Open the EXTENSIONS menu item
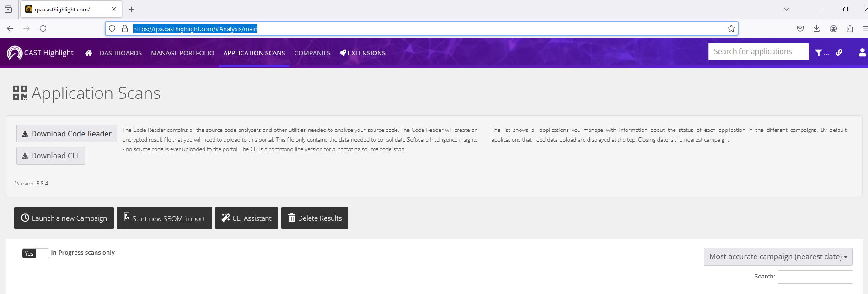 click(x=363, y=53)
